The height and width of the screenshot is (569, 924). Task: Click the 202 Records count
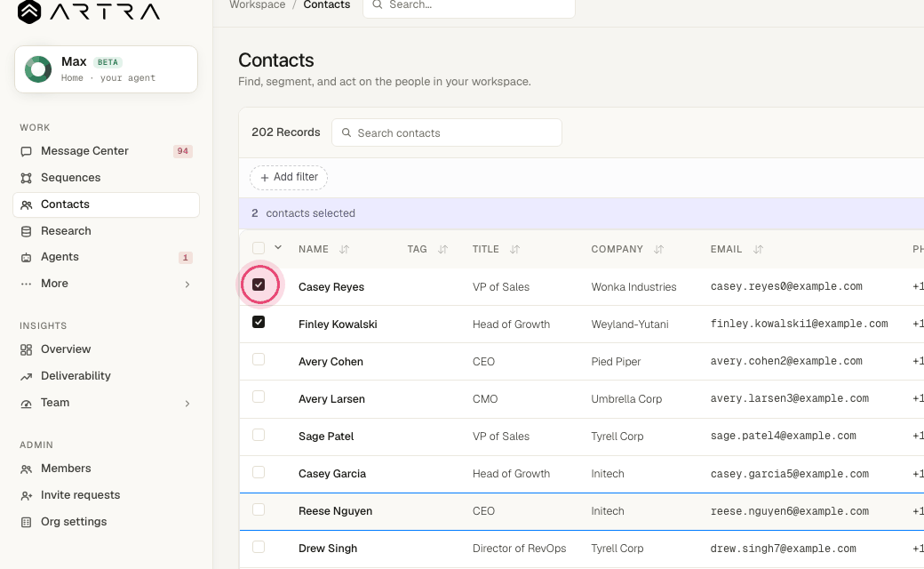point(286,132)
